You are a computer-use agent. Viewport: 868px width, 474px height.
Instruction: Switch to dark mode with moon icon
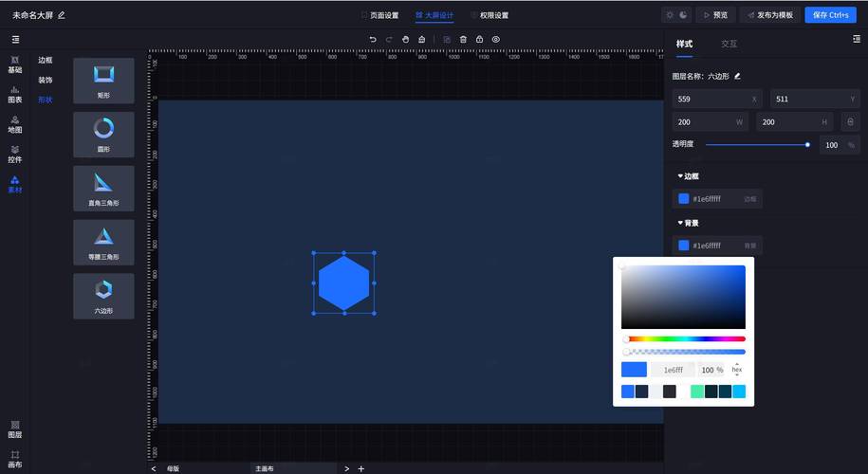click(x=683, y=15)
